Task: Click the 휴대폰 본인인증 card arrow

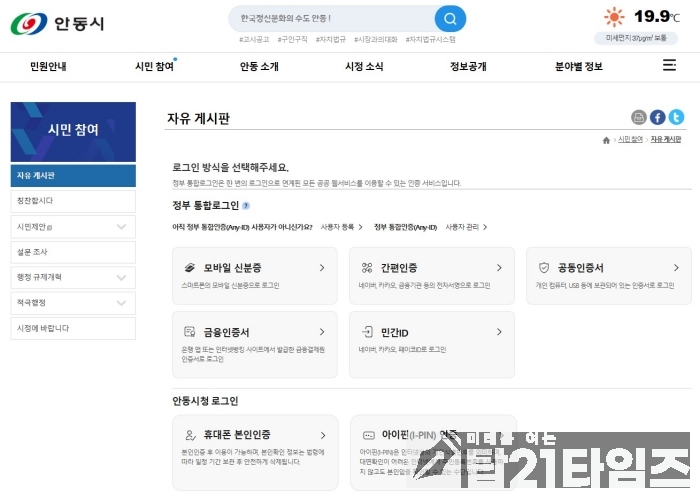Action: click(x=323, y=436)
